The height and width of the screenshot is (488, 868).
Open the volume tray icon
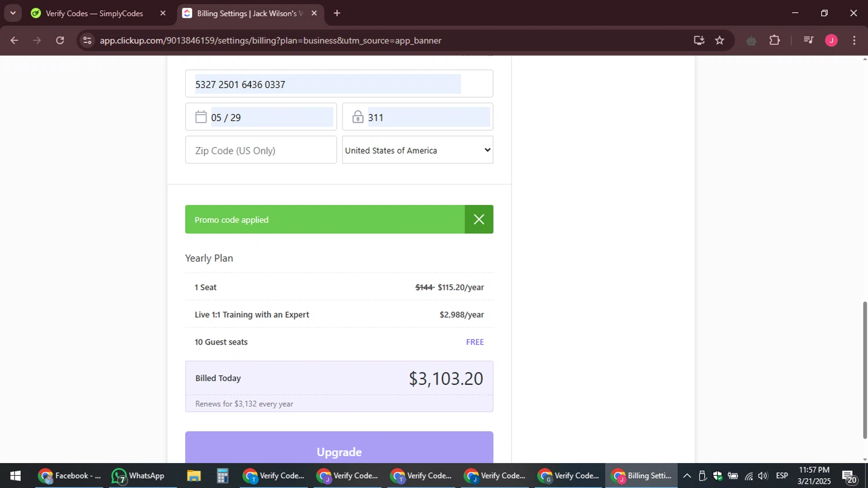(763, 476)
